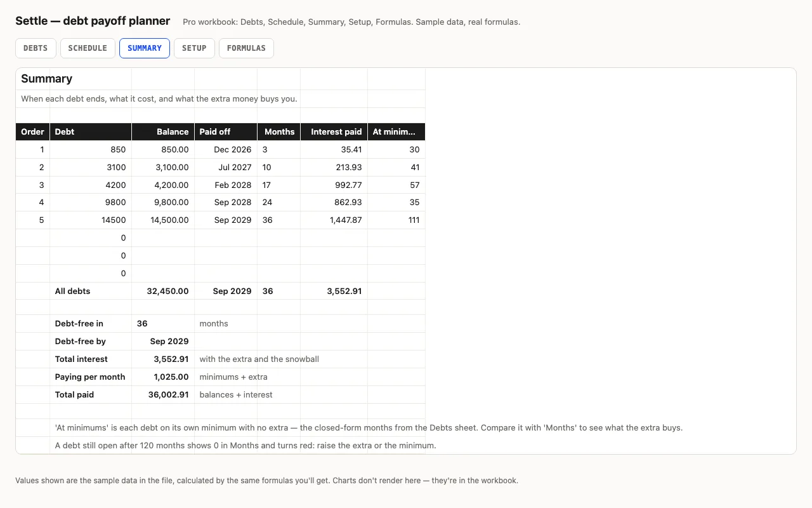Screen dimensions: 812x508
Task: Click the 'Interest paid' column header
Action: (334, 131)
